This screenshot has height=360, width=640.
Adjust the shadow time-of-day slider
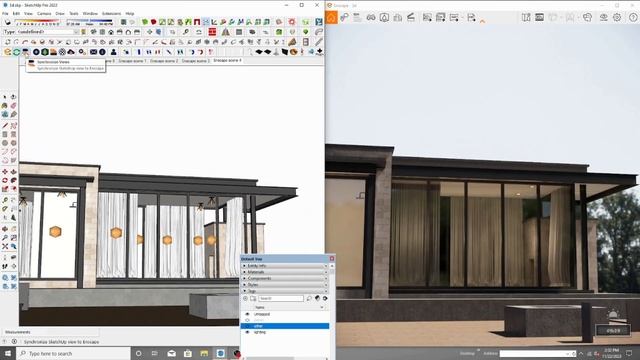(x=89, y=21)
